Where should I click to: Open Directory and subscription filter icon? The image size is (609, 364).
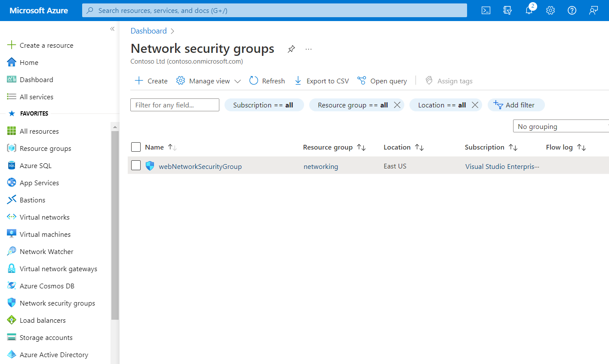pos(507,10)
